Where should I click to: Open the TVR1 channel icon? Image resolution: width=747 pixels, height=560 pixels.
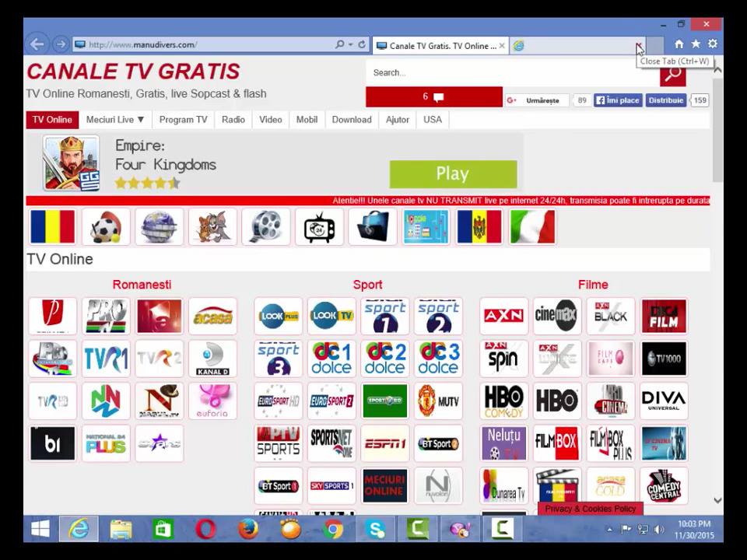[x=106, y=359]
